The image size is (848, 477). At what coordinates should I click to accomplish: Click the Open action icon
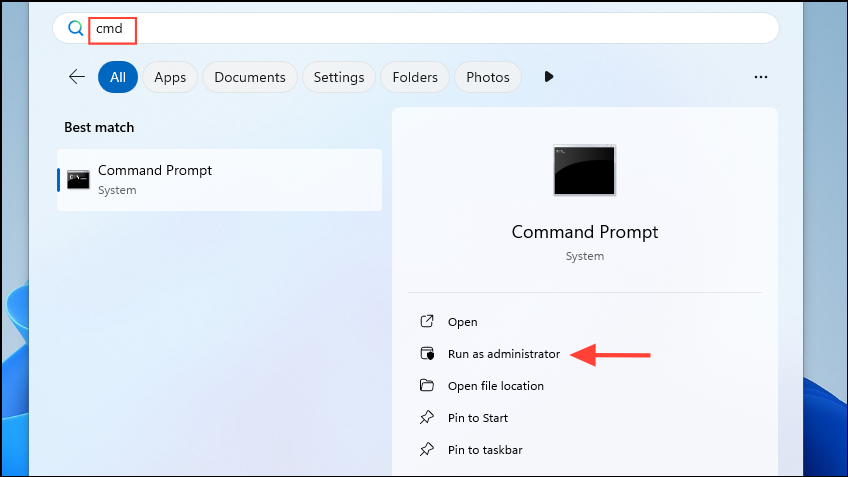pos(427,321)
